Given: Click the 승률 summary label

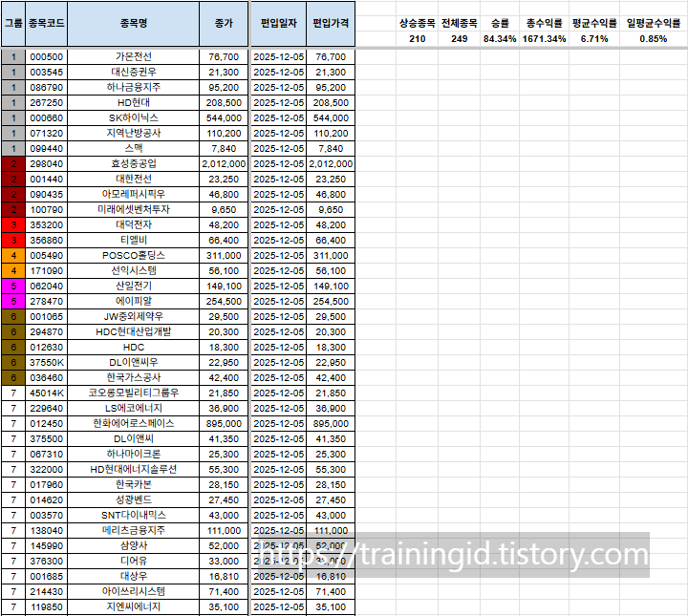Looking at the screenshot, I should pos(500,24).
